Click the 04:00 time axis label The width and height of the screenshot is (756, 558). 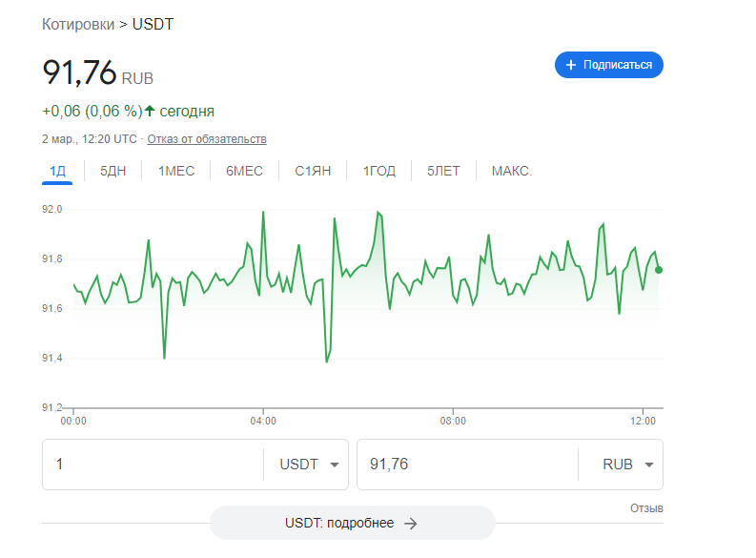pyautogui.click(x=263, y=421)
